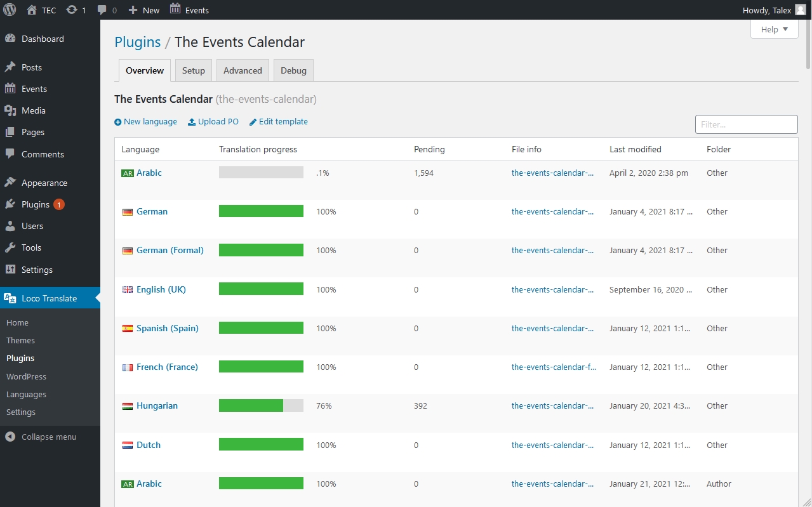The image size is (812, 507).
Task: Open the French file info link
Action: coord(554,367)
